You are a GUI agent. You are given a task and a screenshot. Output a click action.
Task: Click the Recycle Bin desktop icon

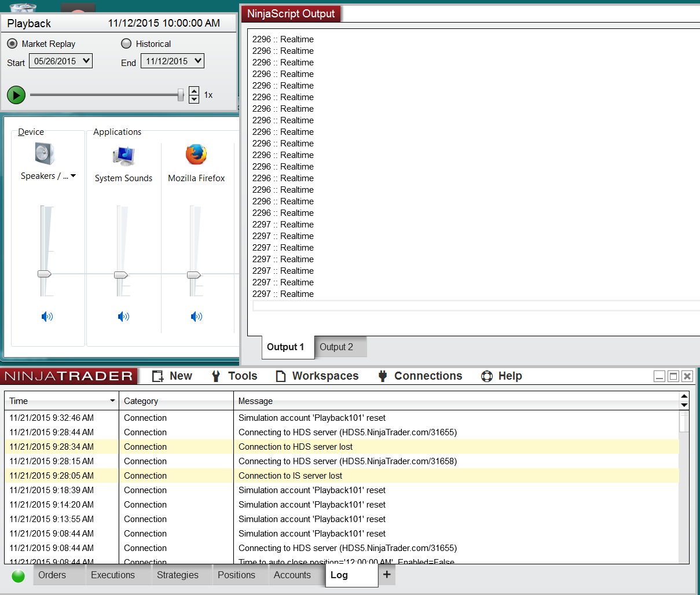click(x=23, y=8)
